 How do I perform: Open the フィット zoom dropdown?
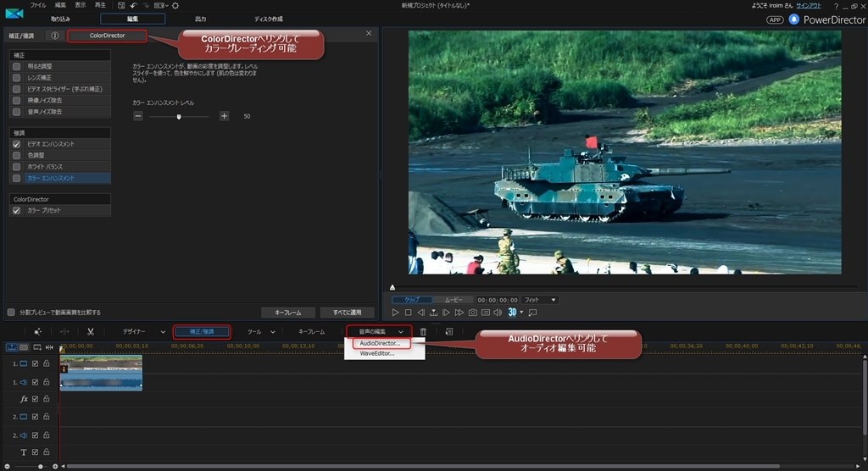(x=540, y=299)
